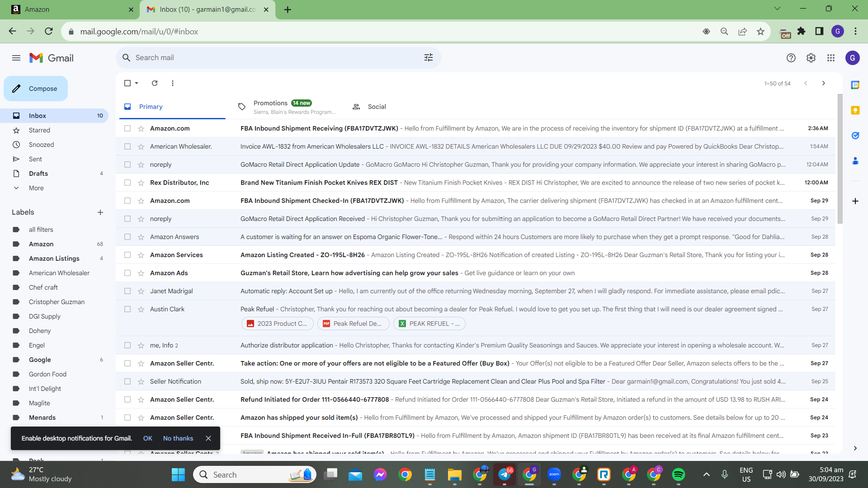Open the select-all dropdown arrow
868x488 pixels.
pyautogui.click(x=137, y=83)
